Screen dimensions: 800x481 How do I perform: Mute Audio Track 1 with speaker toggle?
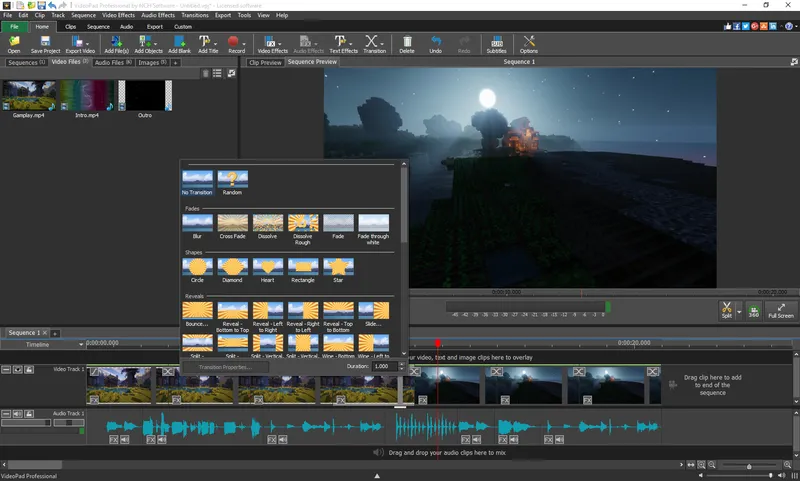point(19,413)
